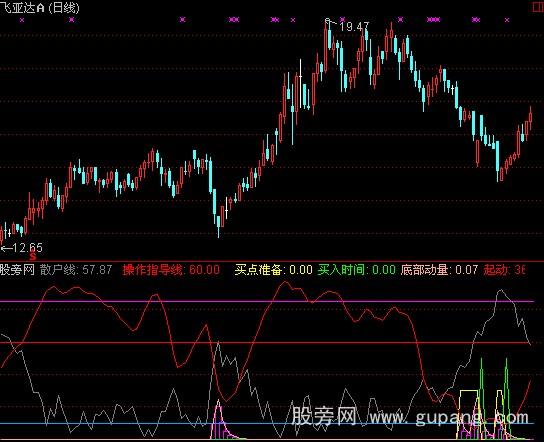Click the 12.65 low price label

tap(27, 248)
